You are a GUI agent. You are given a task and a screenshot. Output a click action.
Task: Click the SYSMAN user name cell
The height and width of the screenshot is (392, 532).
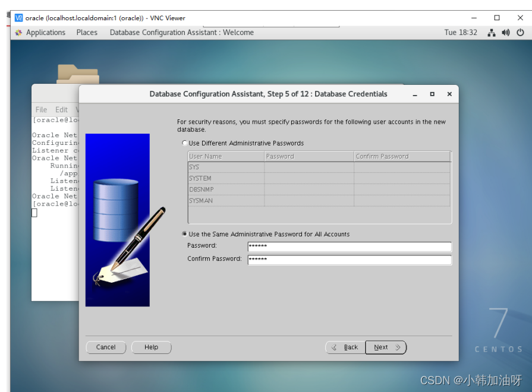point(226,201)
